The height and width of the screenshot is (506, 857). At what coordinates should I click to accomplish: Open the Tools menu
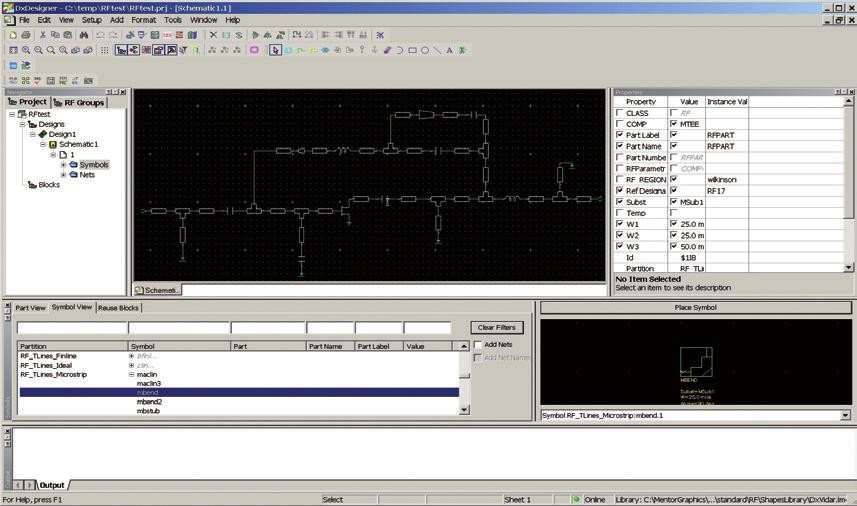[173, 20]
